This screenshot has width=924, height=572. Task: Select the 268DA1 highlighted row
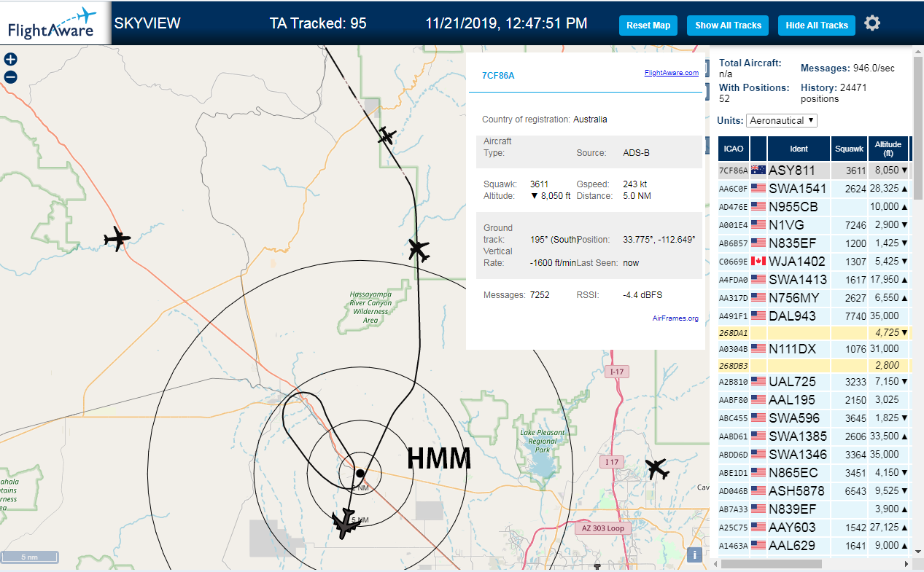814,333
